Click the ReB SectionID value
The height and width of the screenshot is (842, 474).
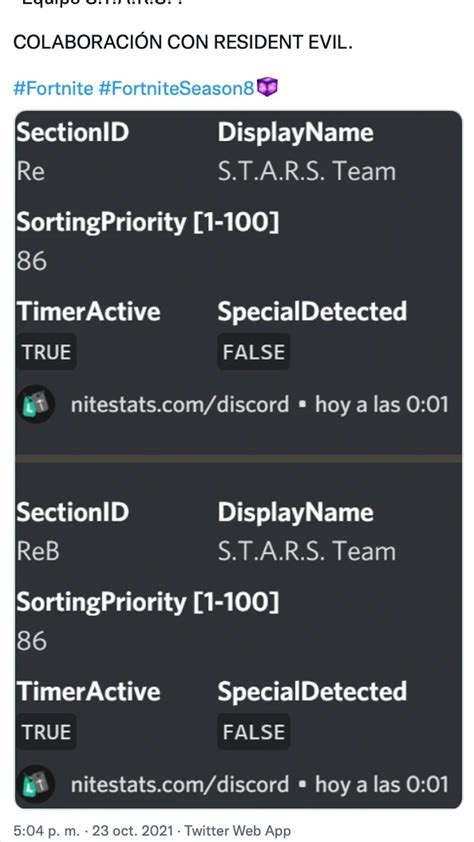point(38,551)
